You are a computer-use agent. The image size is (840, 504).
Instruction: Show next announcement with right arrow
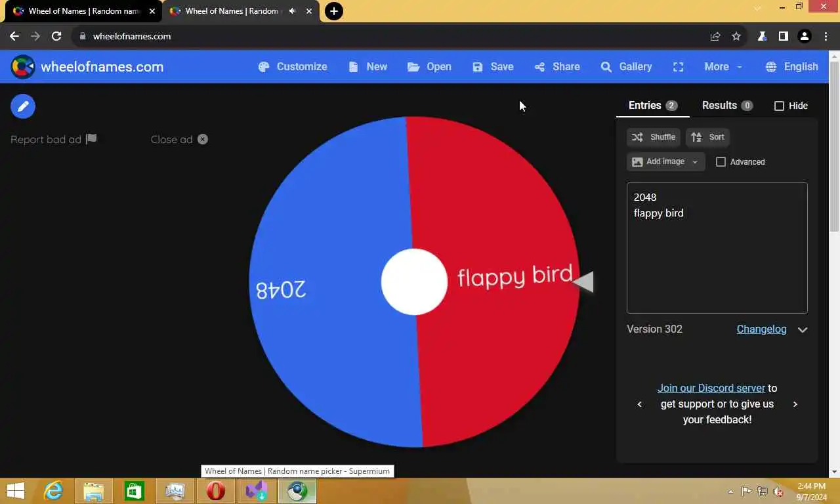[x=795, y=404]
